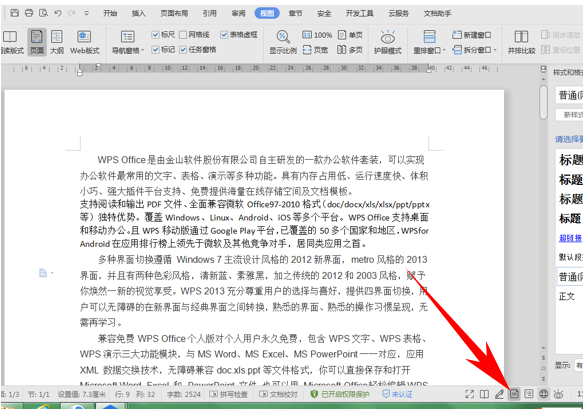The width and height of the screenshot is (588, 409).
Task: Enable the 网格线 gridlines checkbox
Action: click(183, 35)
